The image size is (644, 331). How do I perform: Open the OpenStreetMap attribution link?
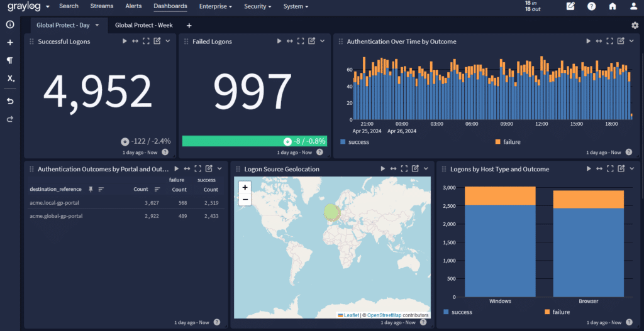pos(384,315)
